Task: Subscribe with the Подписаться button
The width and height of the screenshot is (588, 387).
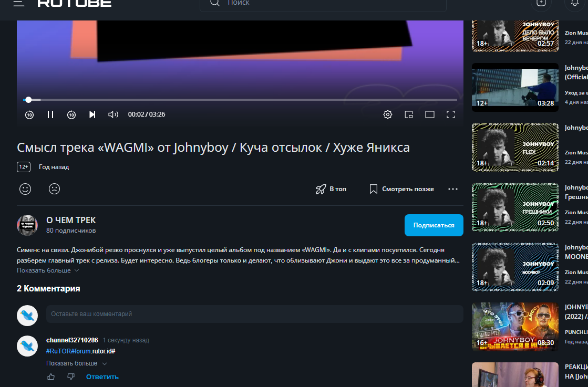Action: [x=434, y=225]
